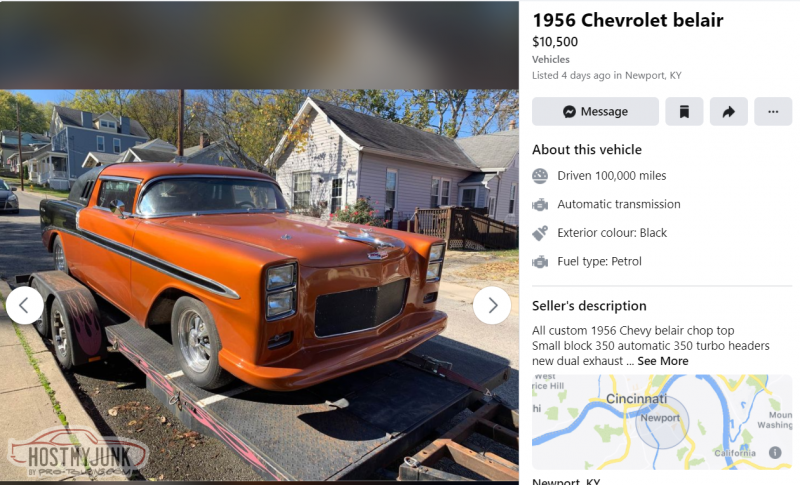Click the 1956 Chevrolet belair title
The width and height of the screenshot is (800, 485).
coord(628,20)
